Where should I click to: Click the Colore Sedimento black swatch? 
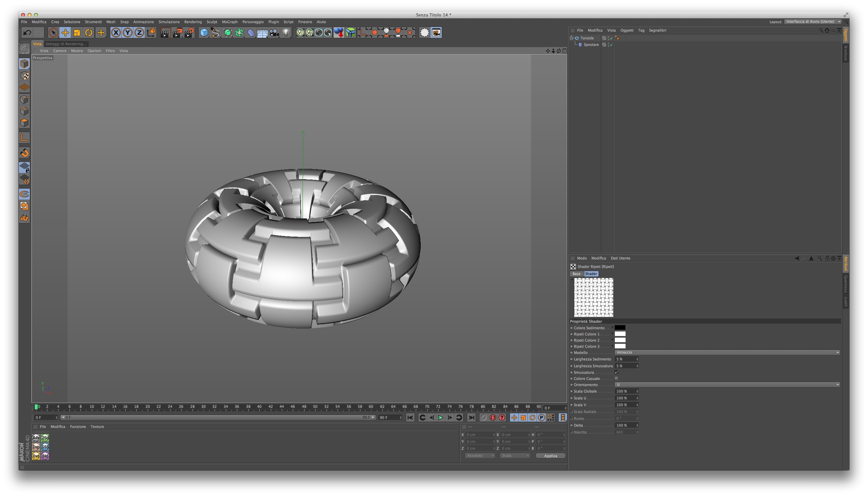point(620,328)
